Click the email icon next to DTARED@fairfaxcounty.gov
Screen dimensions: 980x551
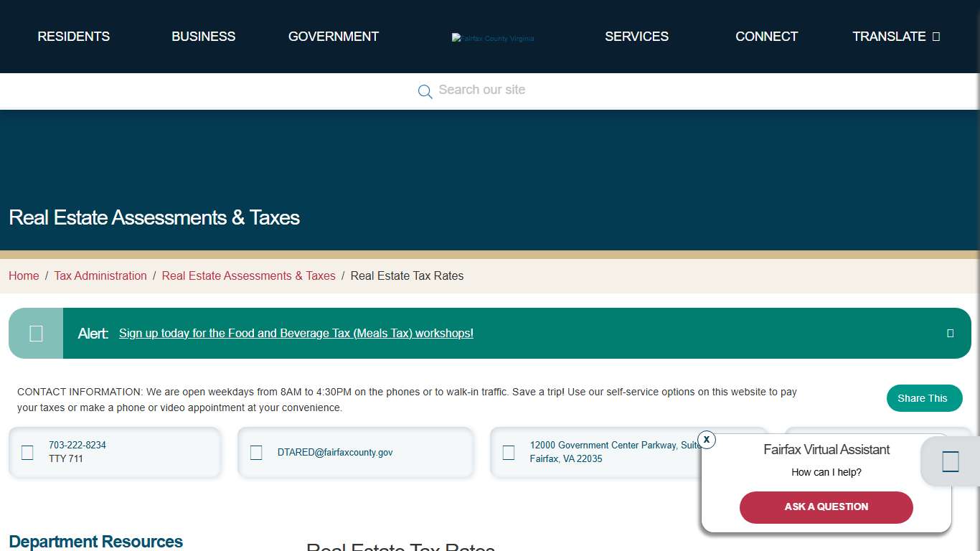[256, 452]
